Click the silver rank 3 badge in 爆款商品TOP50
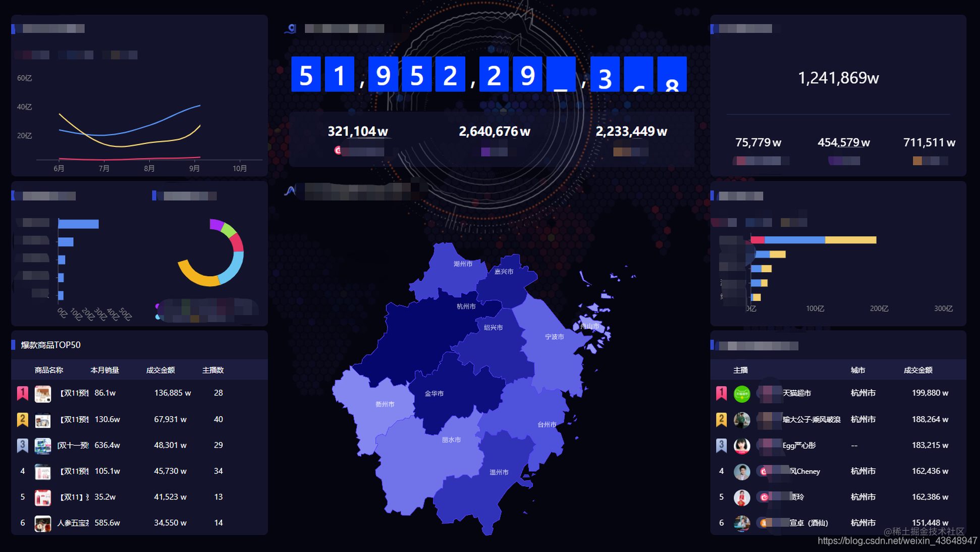980x552 pixels. coord(22,445)
